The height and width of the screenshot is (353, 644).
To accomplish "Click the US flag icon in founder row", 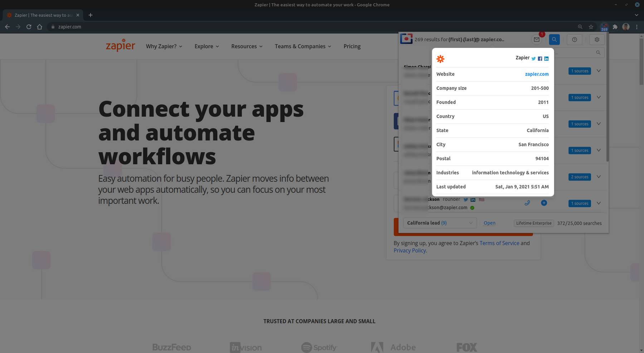I will pyautogui.click(x=482, y=200).
